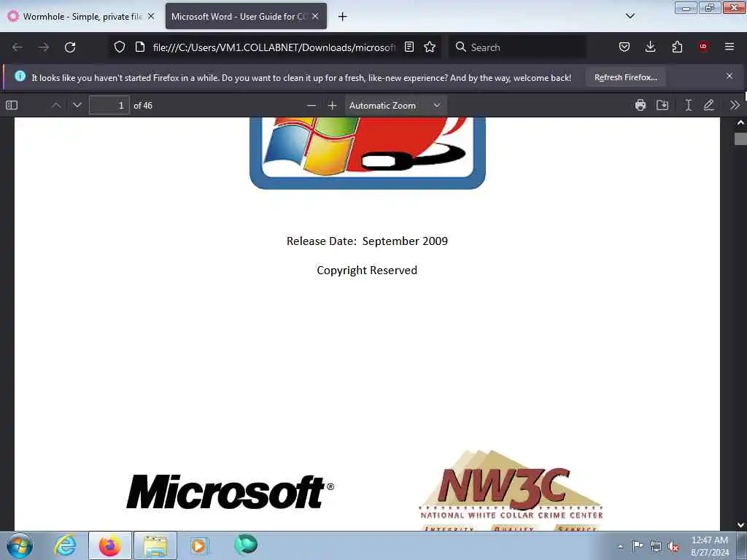Open the Extensions puzzle icon
This screenshot has width=747, height=560.
677,47
